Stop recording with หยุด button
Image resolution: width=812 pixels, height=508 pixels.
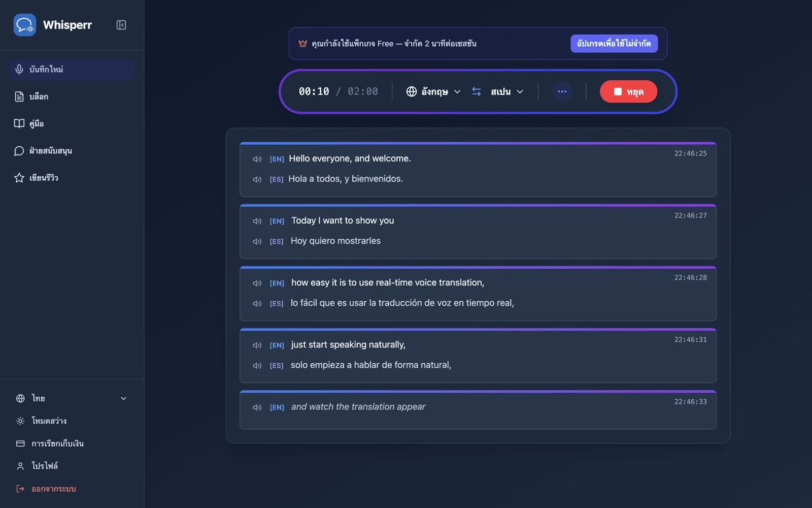pyautogui.click(x=628, y=91)
